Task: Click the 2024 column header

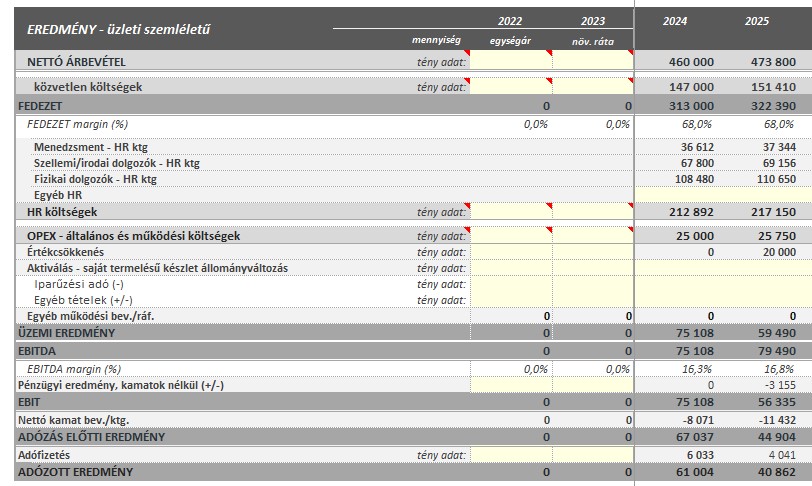Action: tap(675, 21)
